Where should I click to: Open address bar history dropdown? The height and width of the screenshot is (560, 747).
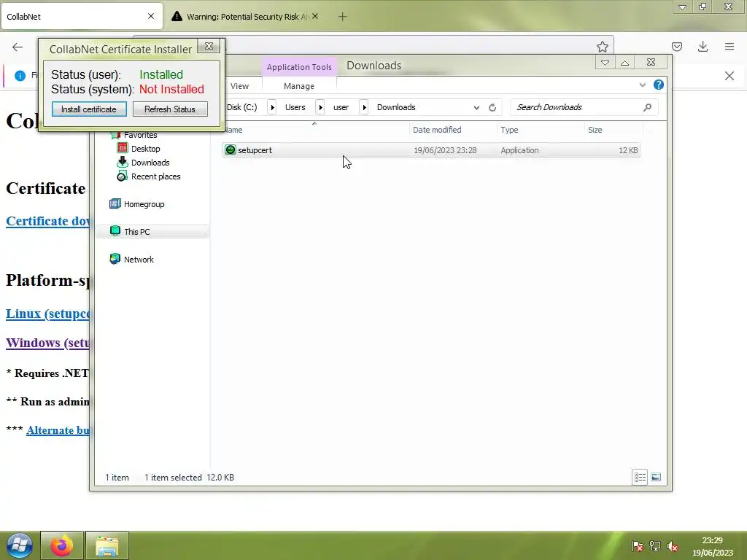(x=476, y=108)
